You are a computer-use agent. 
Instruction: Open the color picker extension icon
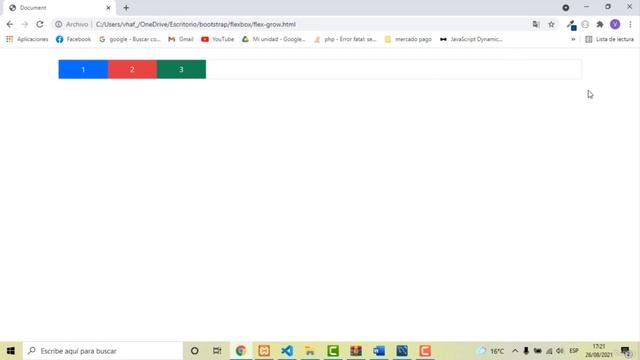point(571,25)
